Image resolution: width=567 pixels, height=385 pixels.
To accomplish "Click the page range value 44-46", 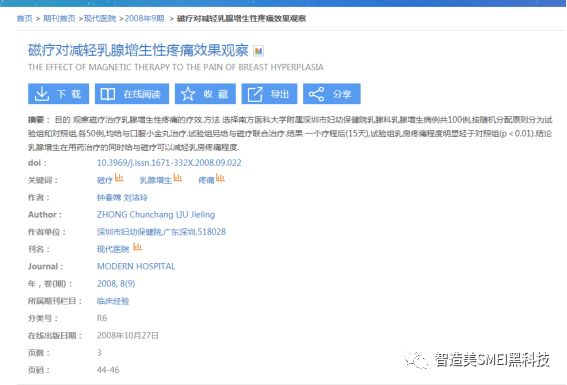I will (108, 370).
